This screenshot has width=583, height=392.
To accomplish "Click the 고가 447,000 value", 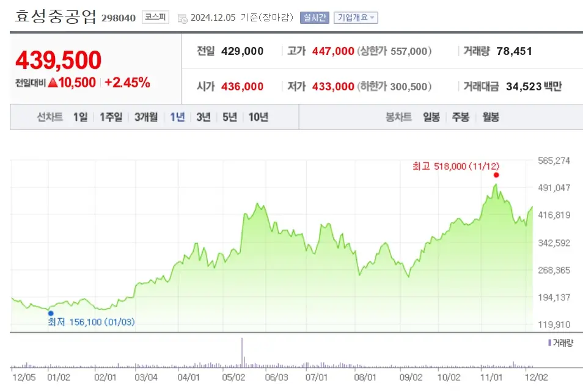I will point(333,51).
